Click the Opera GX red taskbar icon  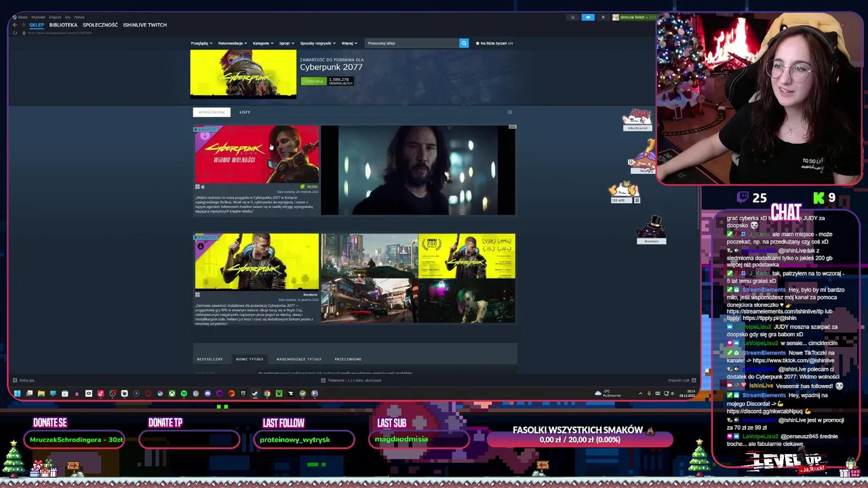coord(149,393)
